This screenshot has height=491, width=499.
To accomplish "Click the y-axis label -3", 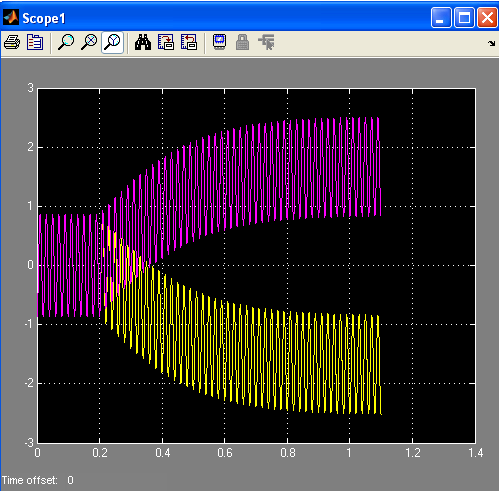I will click(x=29, y=443).
